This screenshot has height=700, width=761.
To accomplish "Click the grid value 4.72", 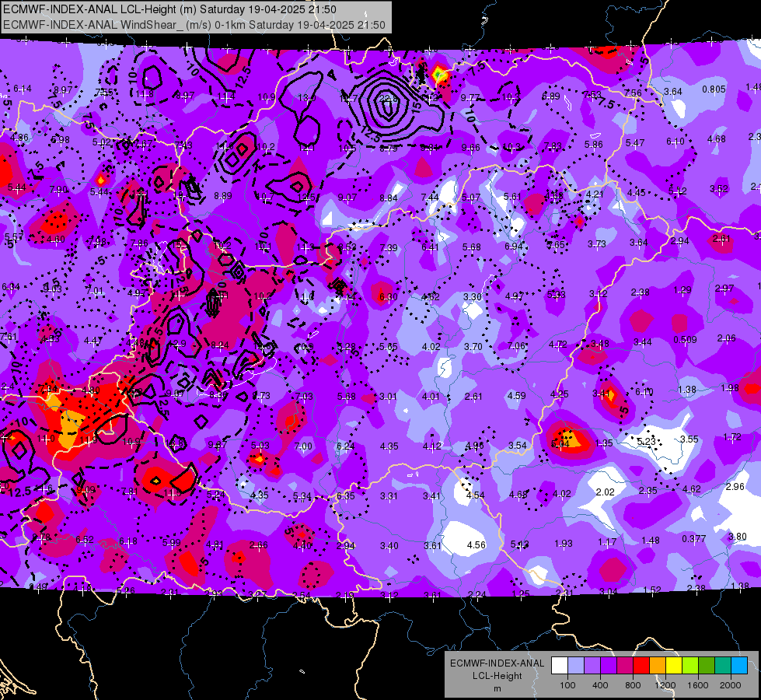I will [558, 345].
